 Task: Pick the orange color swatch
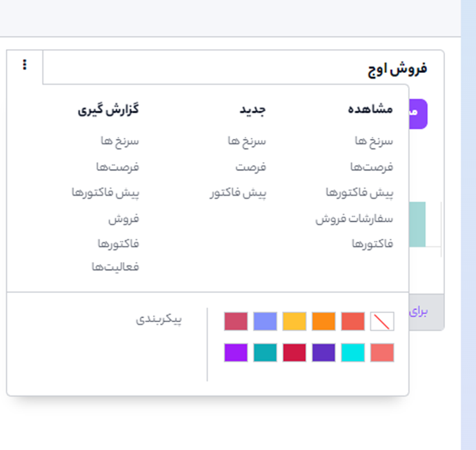coord(323,322)
